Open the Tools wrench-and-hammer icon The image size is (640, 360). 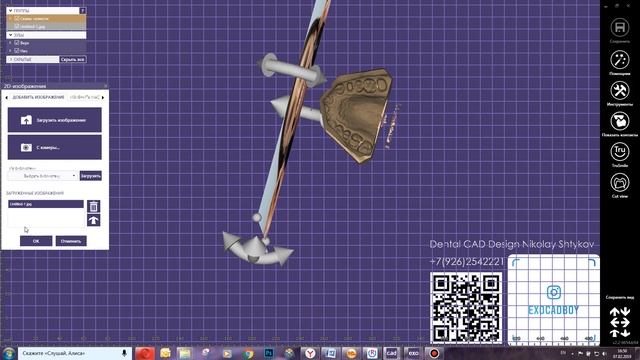click(620, 90)
